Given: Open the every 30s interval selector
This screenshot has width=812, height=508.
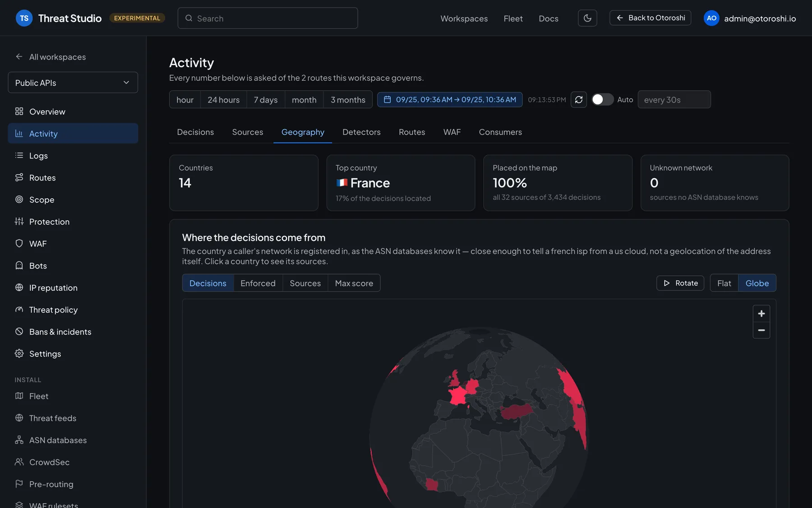Looking at the screenshot, I should [674, 99].
